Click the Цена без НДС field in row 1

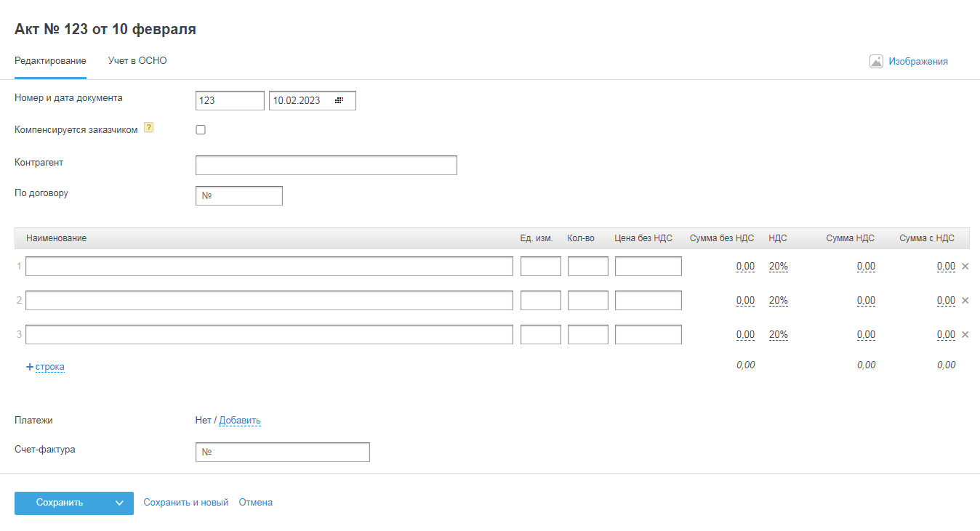tap(648, 267)
